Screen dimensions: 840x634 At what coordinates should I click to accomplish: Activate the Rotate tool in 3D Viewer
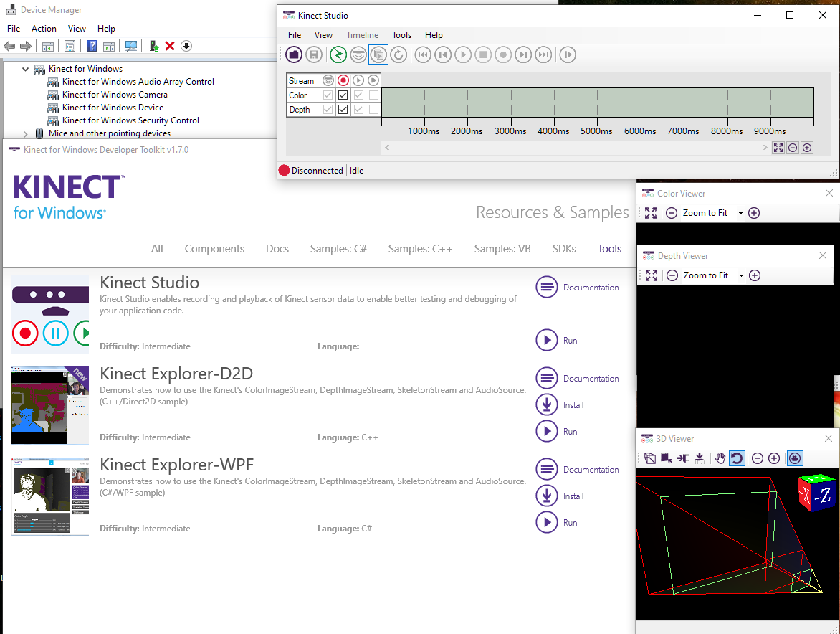737,458
